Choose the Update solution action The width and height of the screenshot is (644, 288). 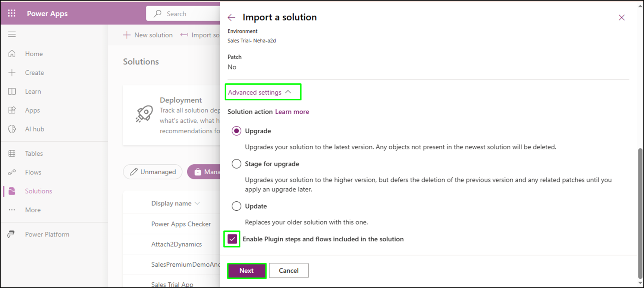[x=237, y=206]
